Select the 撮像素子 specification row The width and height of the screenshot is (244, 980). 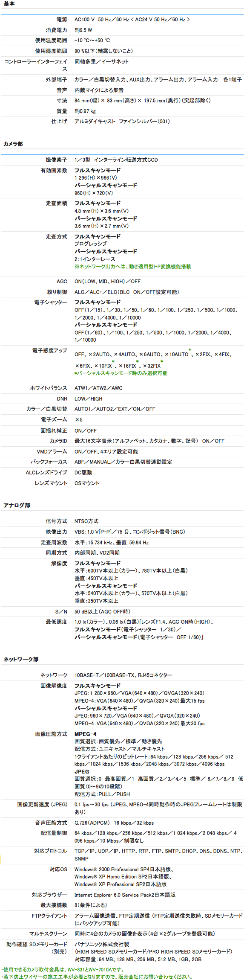122,160
